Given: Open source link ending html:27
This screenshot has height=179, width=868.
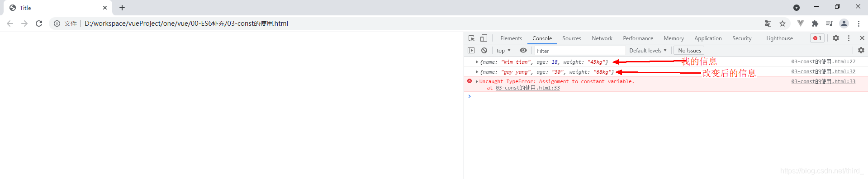Looking at the screenshot, I should coord(823,61).
